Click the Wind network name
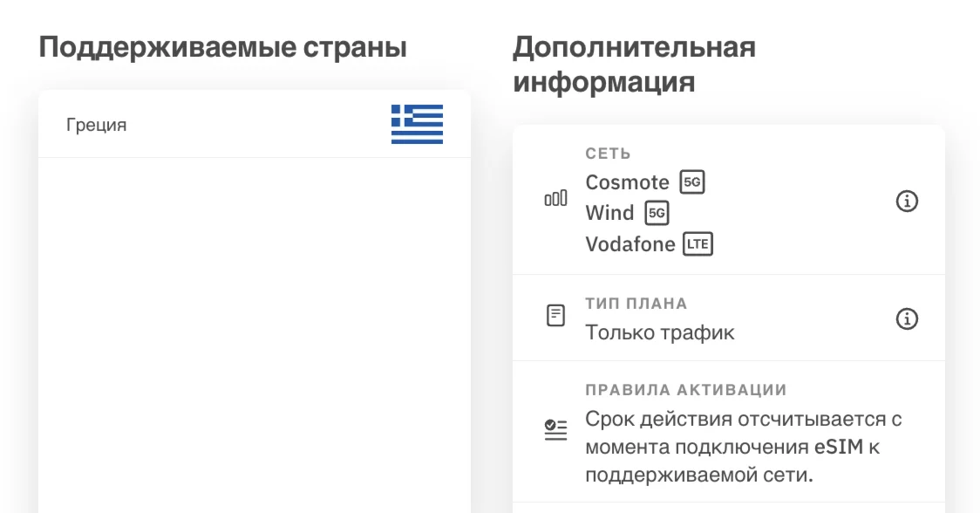This screenshot has width=980, height=513. pyautogui.click(x=609, y=213)
